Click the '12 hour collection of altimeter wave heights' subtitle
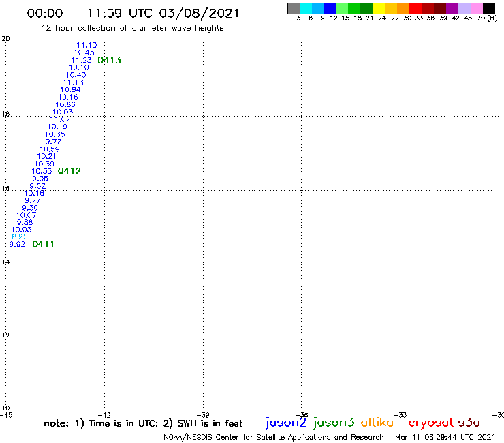The width and height of the screenshot is (504, 443). click(132, 28)
